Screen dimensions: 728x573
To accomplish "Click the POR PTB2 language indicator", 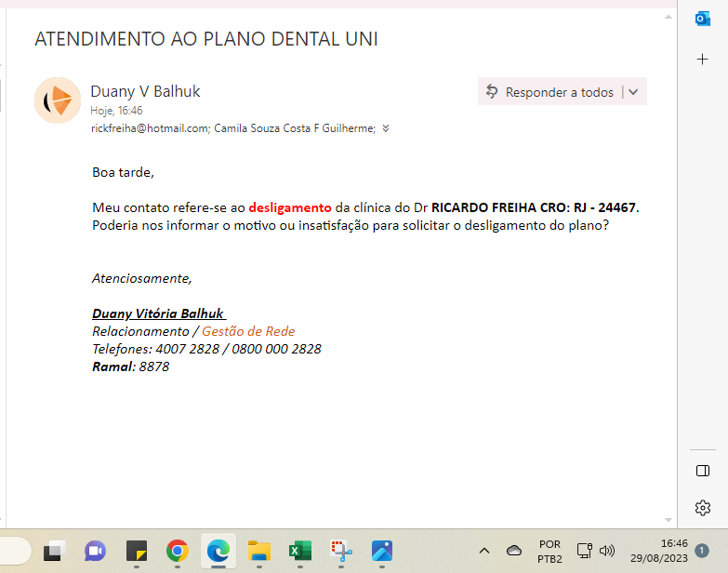I will pos(549,551).
